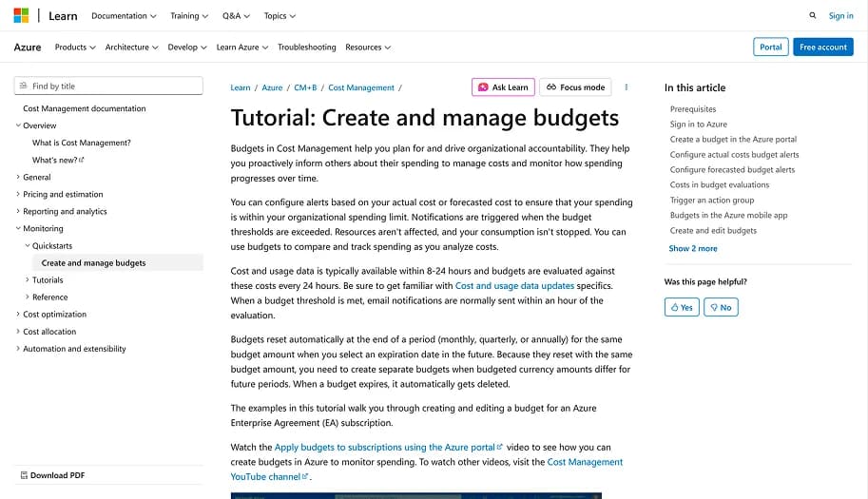The width and height of the screenshot is (868, 499).
Task: Click the Ask Learn button
Action: tap(503, 87)
